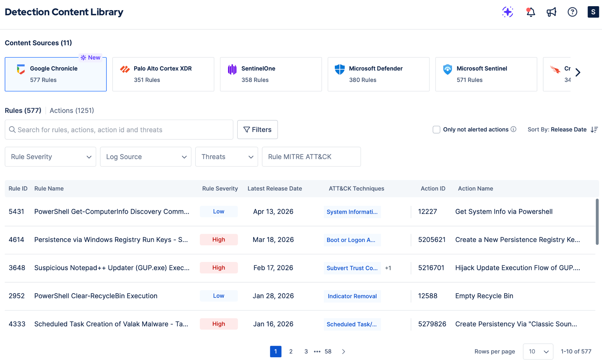
Task: Open the Rows per page dropdown
Action: (x=538, y=351)
